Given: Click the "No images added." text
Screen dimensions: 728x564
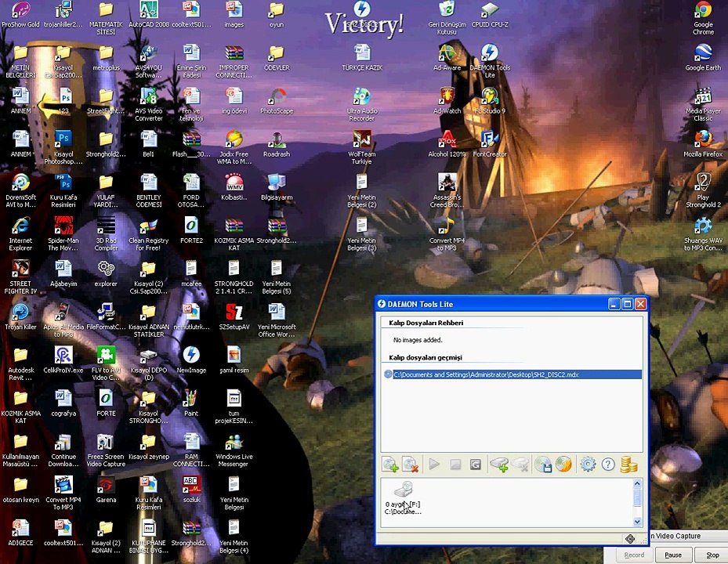Looking at the screenshot, I should [418, 340].
